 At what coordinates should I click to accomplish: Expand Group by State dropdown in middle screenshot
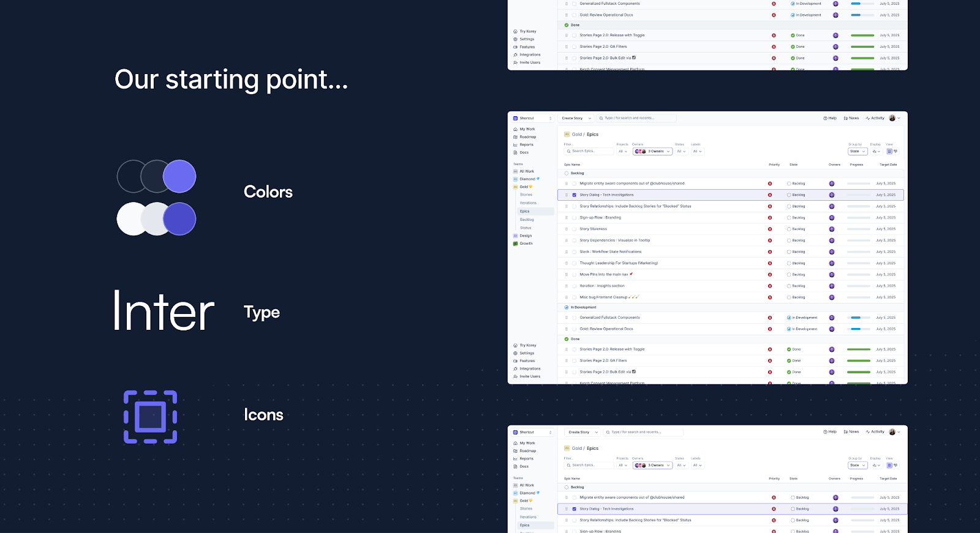(857, 151)
